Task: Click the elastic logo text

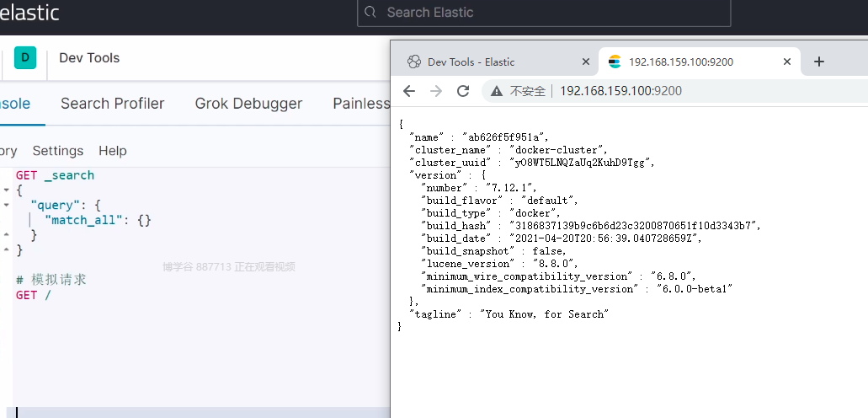Action: (x=30, y=13)
